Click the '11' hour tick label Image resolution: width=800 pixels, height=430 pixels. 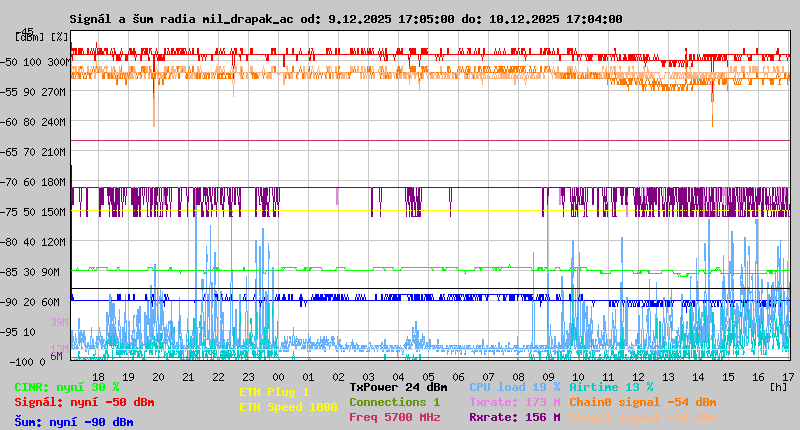pyautogui.click(x=608, y=377)
